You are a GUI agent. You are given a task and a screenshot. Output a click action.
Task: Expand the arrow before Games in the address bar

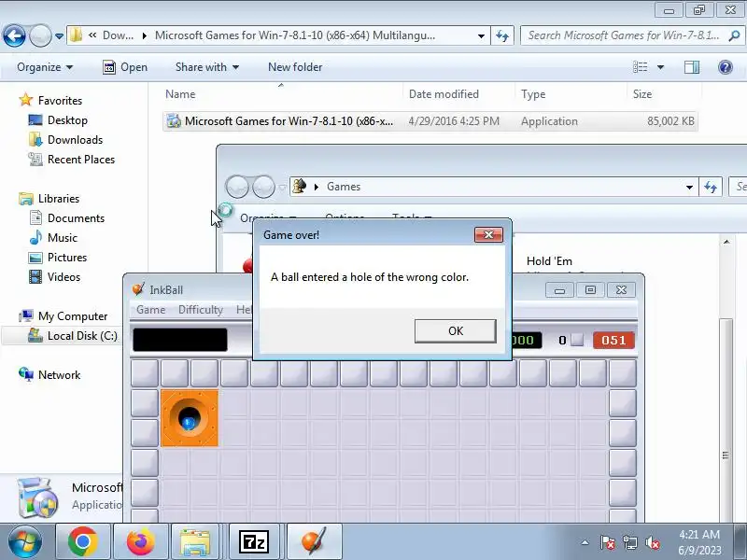click(x=316, y=187)
